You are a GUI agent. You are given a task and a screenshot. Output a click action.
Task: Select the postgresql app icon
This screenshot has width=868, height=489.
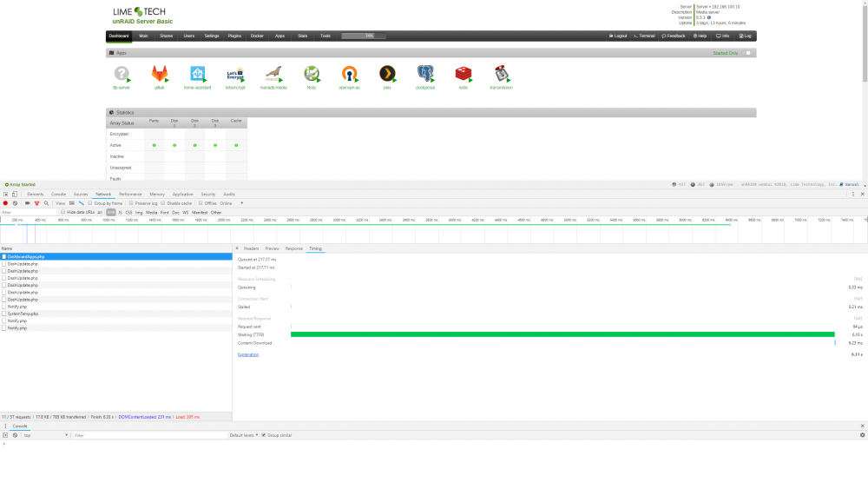coord(425,74)
